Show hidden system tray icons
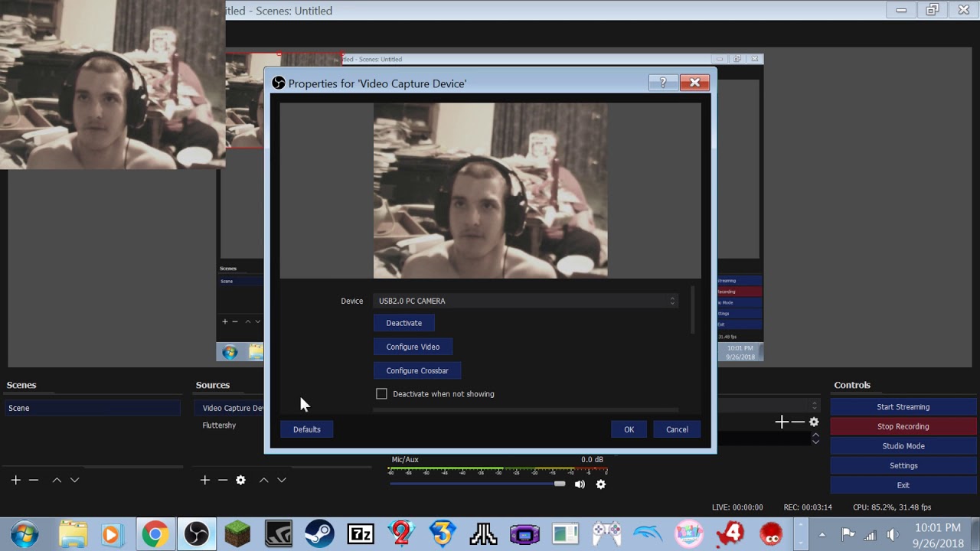Image resolution: width=980 pixels, height=551 pixels. (822, 534)
